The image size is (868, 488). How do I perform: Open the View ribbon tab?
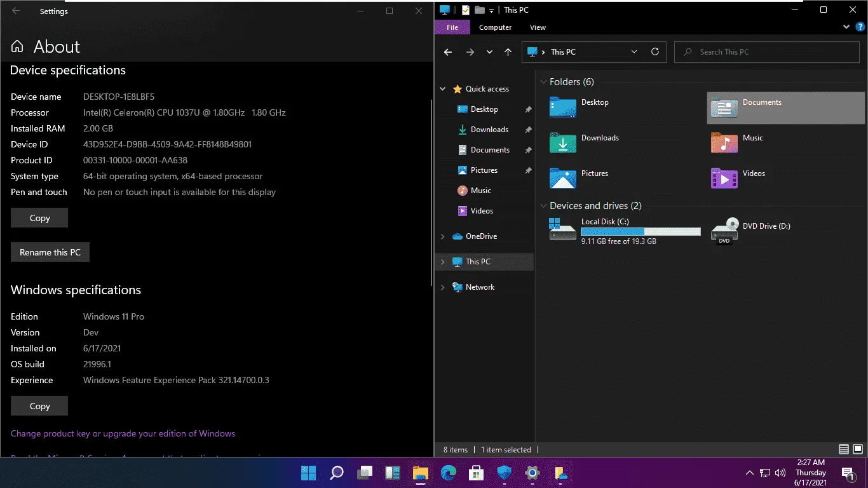[x=538, y=27]
